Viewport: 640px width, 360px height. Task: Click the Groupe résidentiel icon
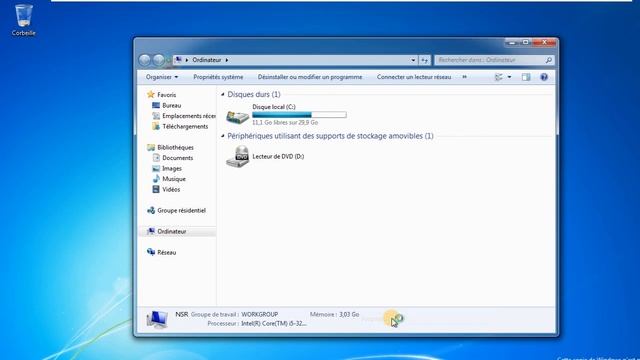pyautogui.click(x=151, y=211)
